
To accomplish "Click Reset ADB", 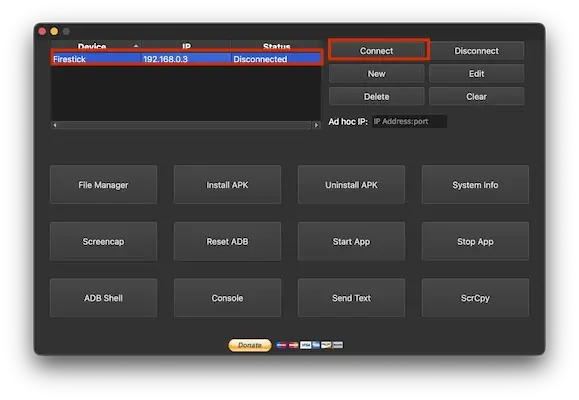I will click(227, 241).
